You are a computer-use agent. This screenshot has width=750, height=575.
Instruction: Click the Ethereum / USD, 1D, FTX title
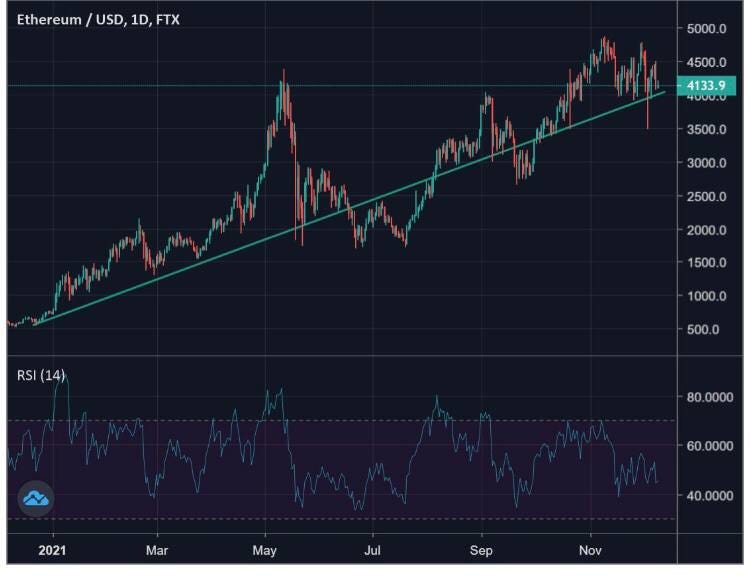coord(98,20)
